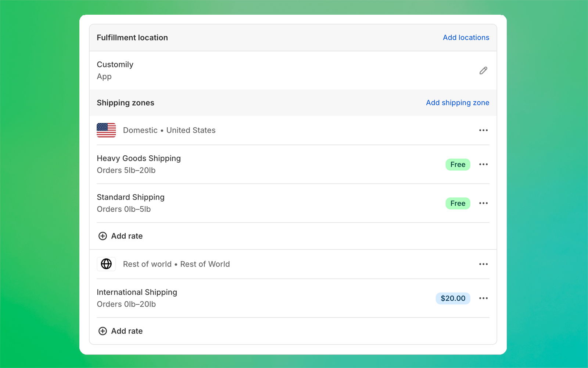588x368 pixels.
Task: Open the menu for Rest of world zone
Action: click(484, 264)
